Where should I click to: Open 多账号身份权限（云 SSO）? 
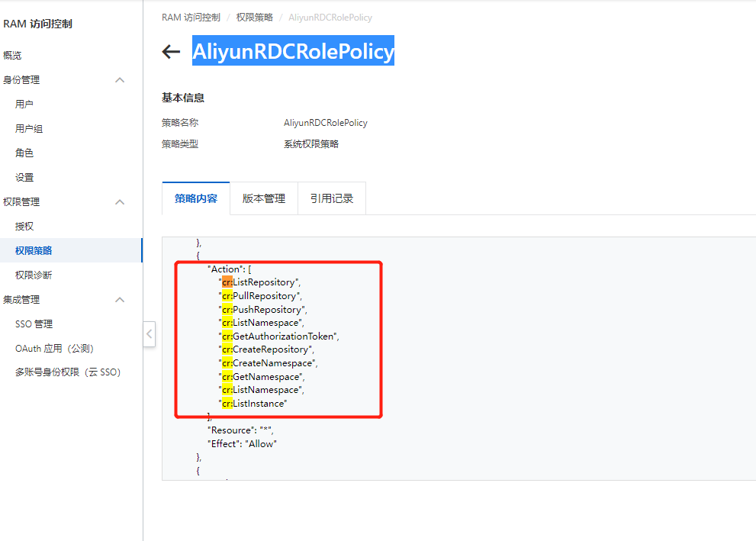(68, 372)
